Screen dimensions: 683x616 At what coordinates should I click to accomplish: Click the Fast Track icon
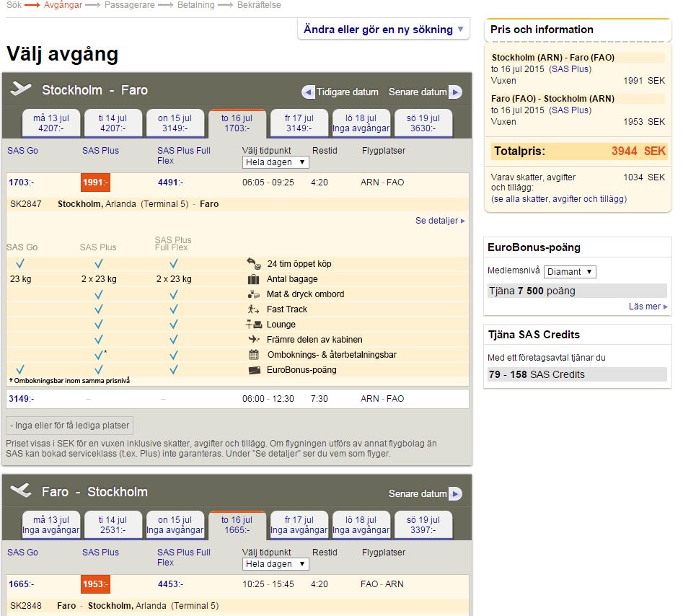click(254, 309)
